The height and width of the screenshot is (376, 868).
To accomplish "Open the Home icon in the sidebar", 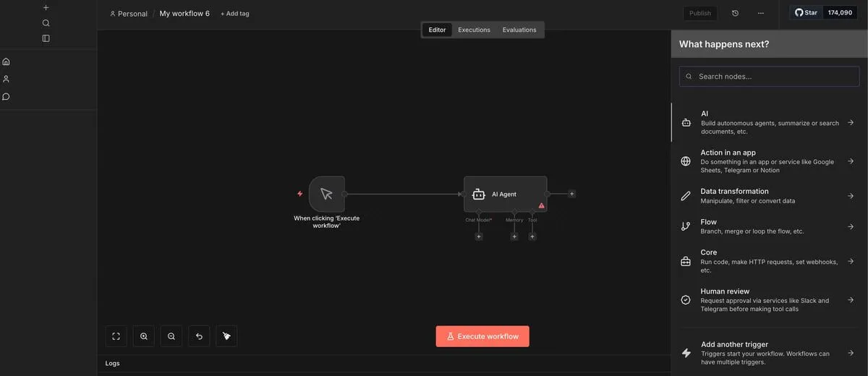I will (x=7, y=61).
